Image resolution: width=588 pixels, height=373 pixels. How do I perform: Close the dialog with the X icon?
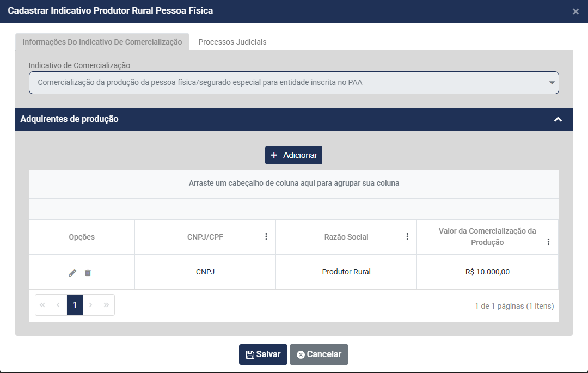point(575,11)
